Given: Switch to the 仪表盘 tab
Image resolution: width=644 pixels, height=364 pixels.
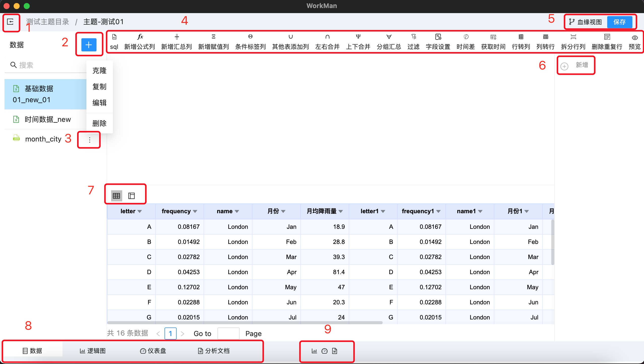Looking at the screenshot, I should click(x=153, y=351).
